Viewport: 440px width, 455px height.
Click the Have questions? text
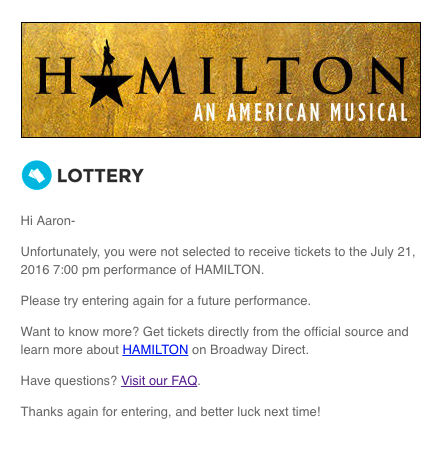click(69, 381)
